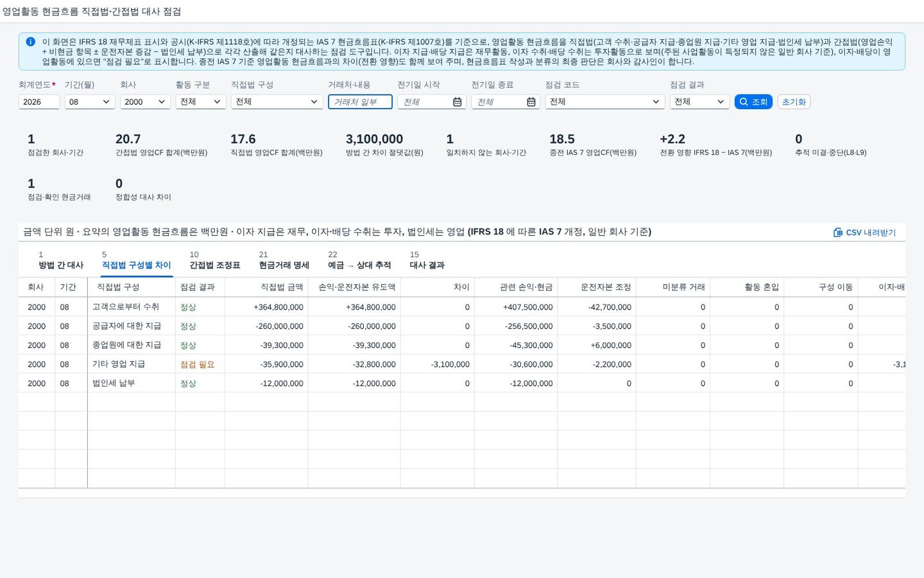Click the 초기화 reset button

[794, 101]
